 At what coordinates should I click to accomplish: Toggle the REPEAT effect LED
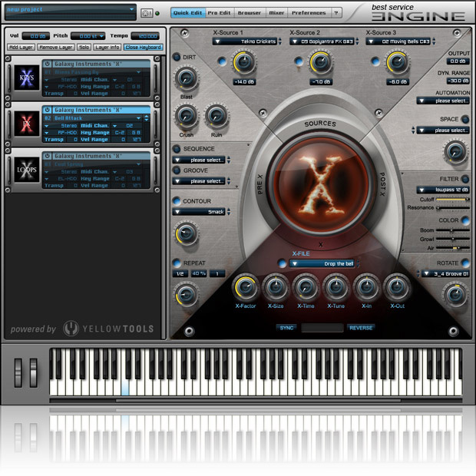pyautogui.click(x=177, y=263)
